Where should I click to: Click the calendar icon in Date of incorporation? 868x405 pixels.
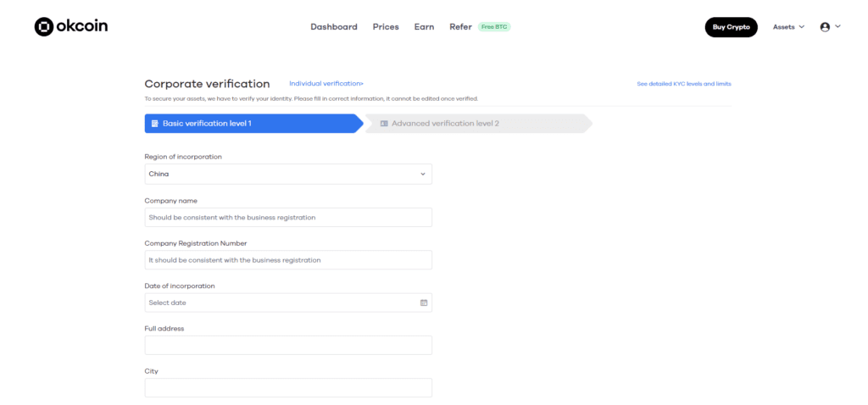tap(424, 302)
